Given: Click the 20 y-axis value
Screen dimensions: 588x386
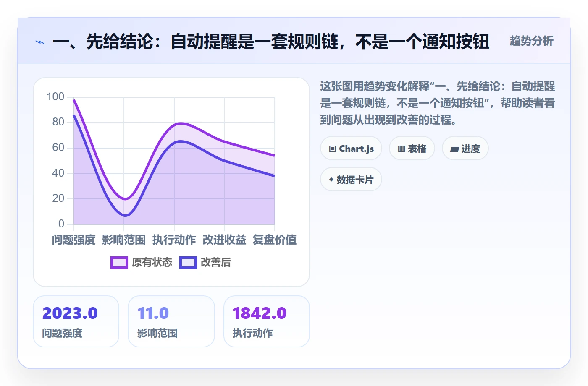Looking at the screenshot, I should tap(58, 198).
